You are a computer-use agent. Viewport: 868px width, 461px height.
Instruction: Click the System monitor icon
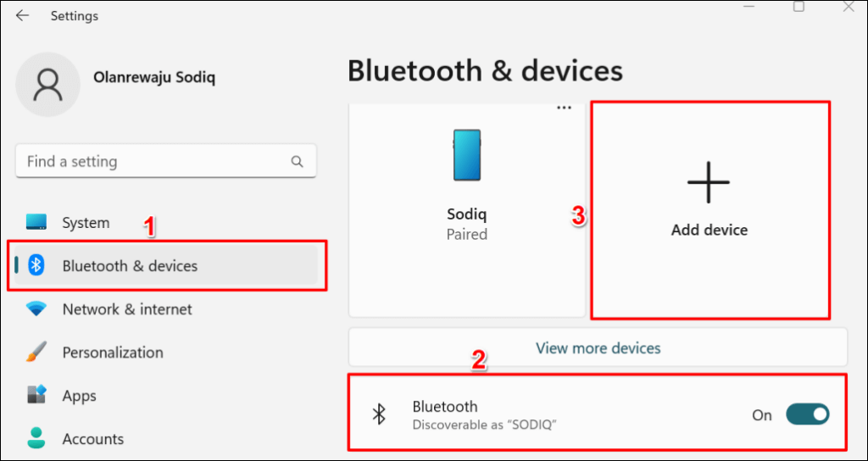(36, 223)
